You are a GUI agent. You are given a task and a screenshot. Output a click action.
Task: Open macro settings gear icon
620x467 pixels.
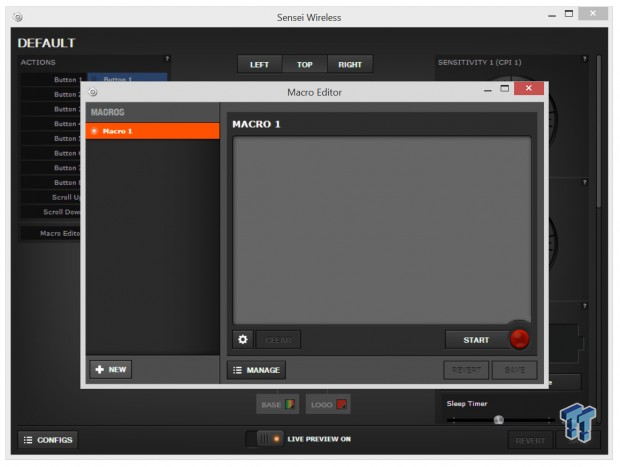[x=242, y=339]
